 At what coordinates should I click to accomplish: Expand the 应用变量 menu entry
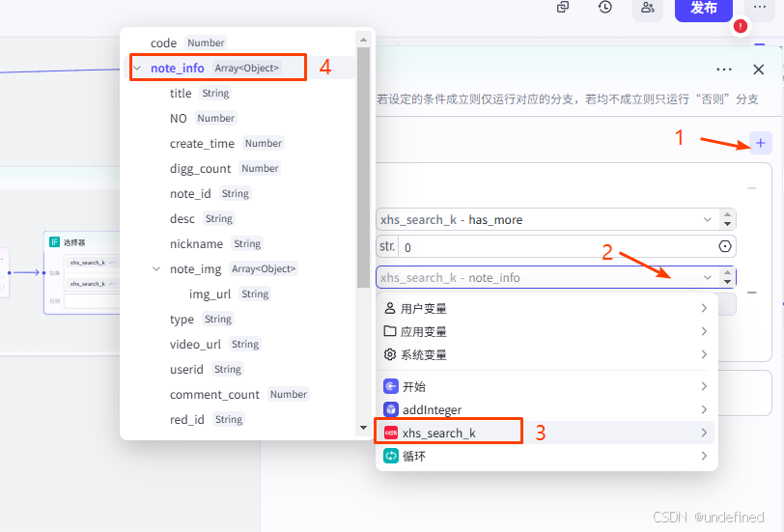point(546,331)
